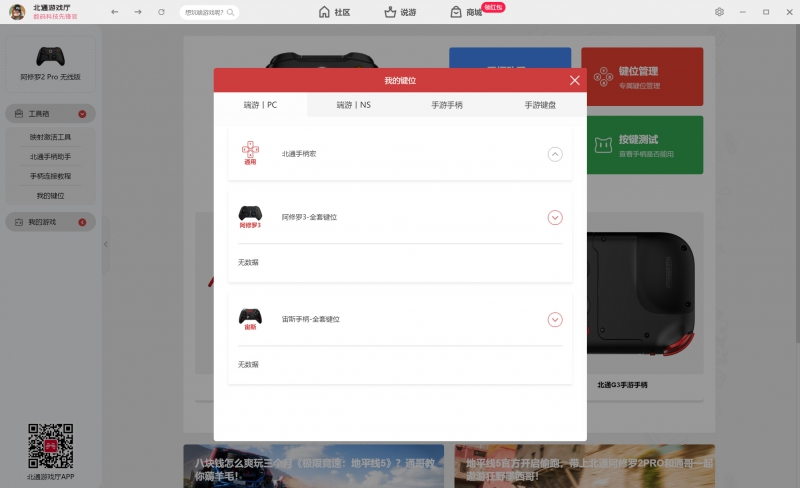Open 手柄连接教程 in the sidebar
Image resolution: width=800 pixels, height=488 pixels.
(x=51, y=176)
